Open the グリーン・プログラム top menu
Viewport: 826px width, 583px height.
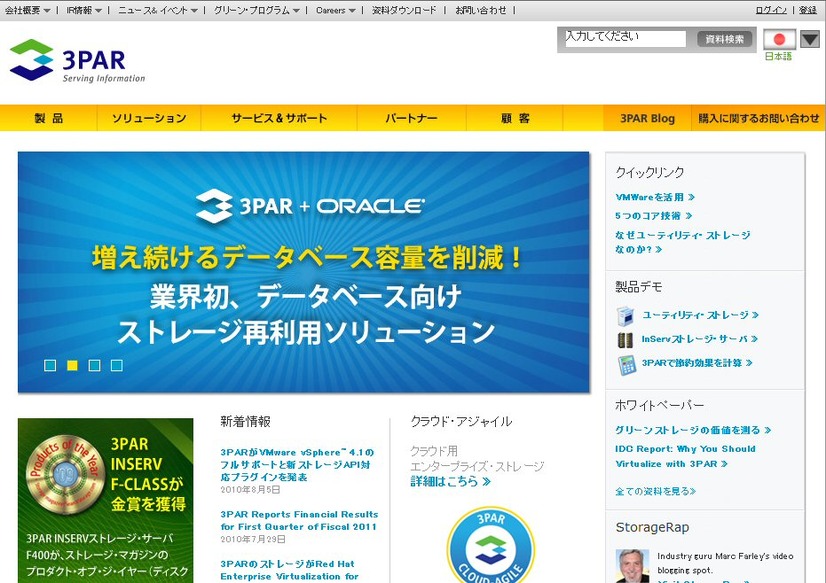257,10
